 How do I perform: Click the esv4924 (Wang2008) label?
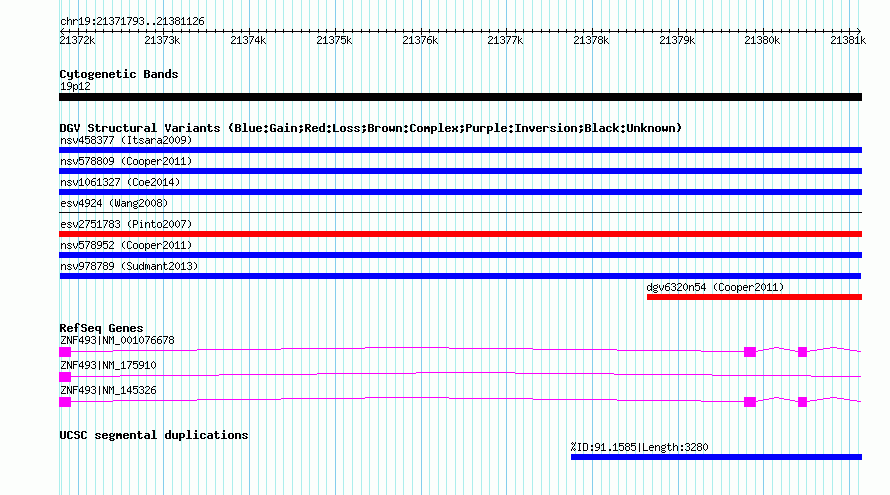(x=114, y=203)
